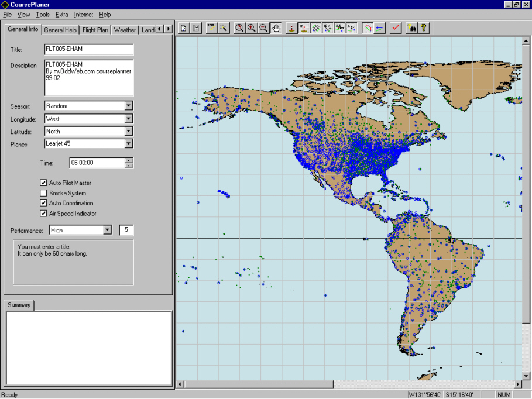Image resolution: width=532 pixels, height=399 pixels.
Task: Open the File menu
Action: coord(7,15)
